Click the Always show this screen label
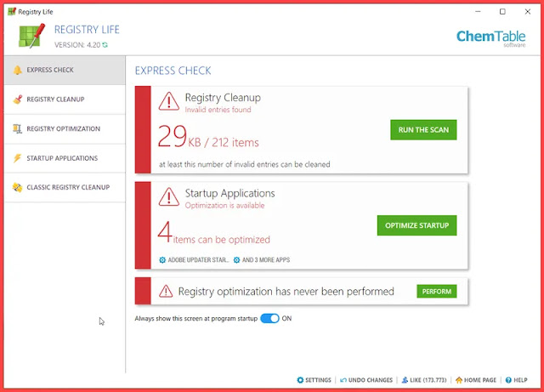This screenshot has height=392, width=544. tap(196, 318)
